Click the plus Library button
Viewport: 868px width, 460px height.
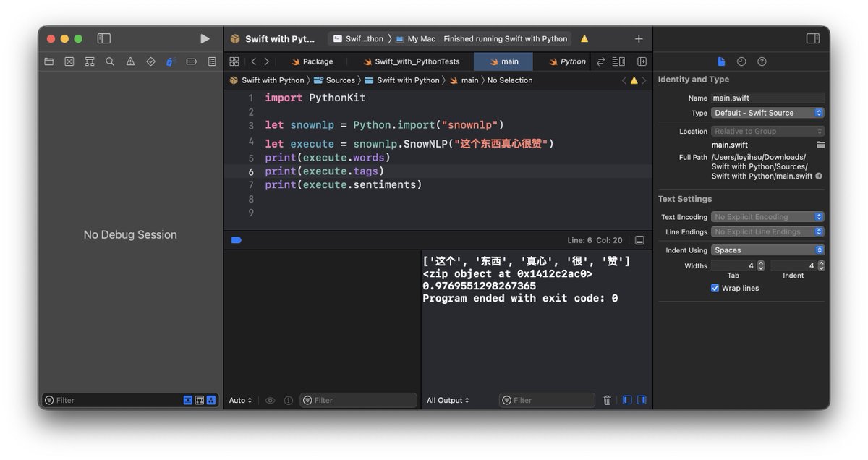[x=639, y=38]
